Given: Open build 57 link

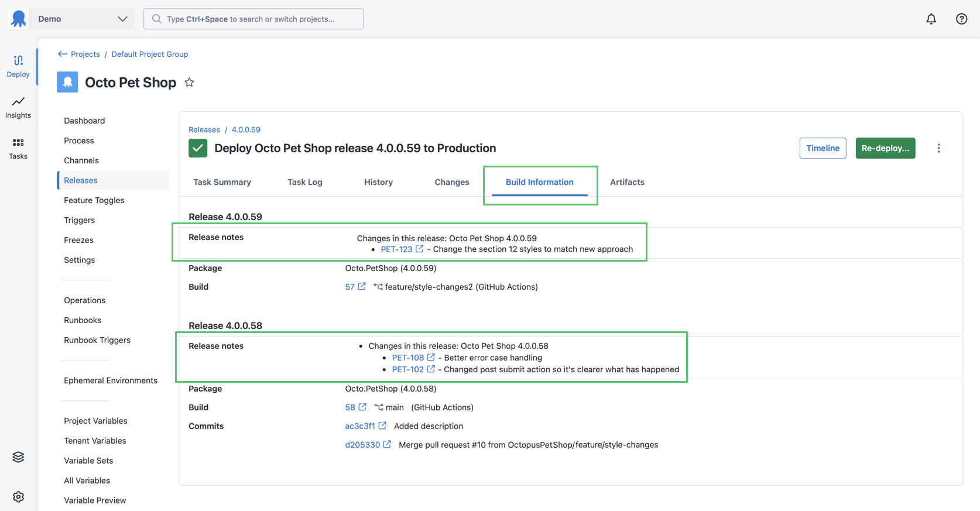Looking at the screenshot, I should coord(350,287).
